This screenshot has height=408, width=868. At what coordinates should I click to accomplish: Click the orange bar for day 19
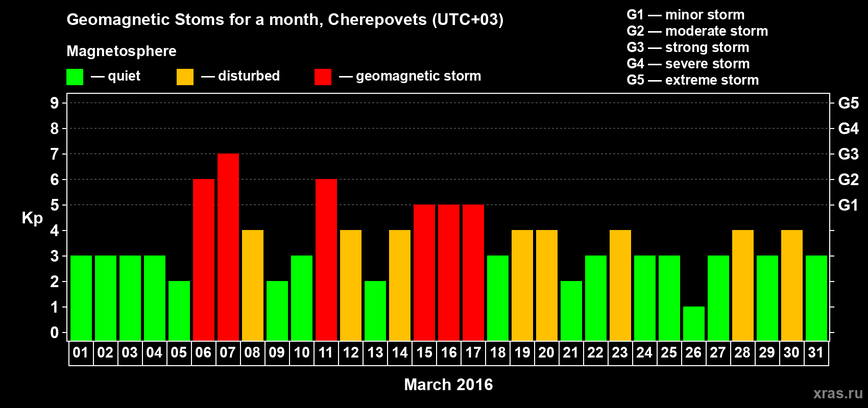(x=522, y=286)
